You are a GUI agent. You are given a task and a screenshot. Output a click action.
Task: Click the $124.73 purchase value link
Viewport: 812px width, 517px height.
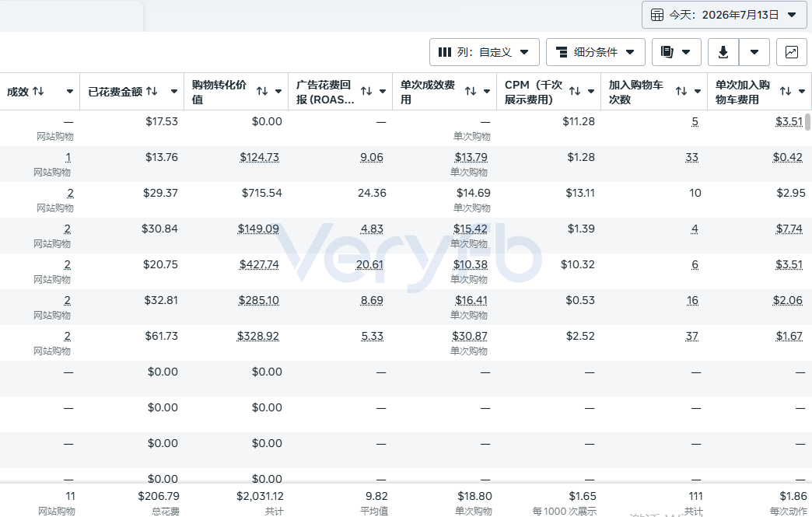[260, 157]
